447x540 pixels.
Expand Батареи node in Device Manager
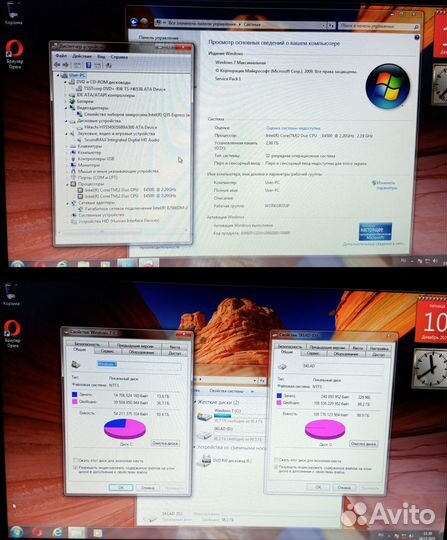pyautogui.click(x=66, y=101)
